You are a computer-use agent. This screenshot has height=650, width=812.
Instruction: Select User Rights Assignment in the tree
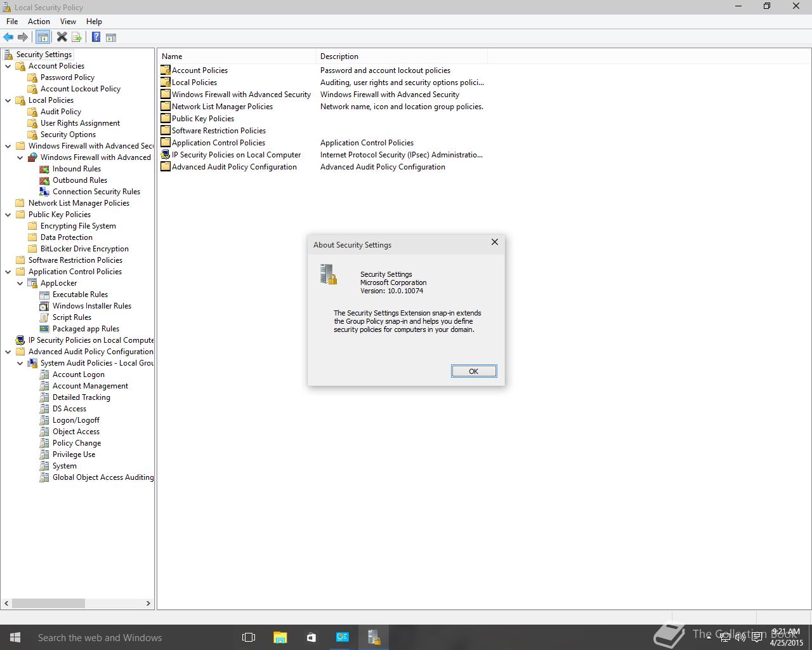[x=80, y=123]
